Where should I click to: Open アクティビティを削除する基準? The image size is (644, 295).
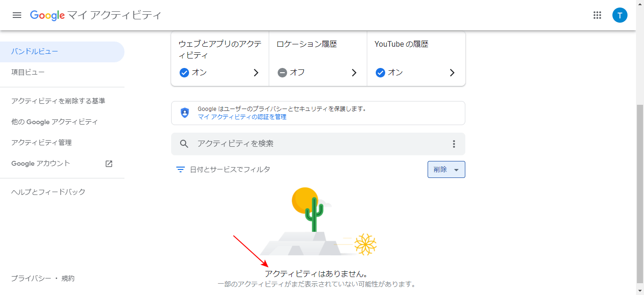[x=62, y=101]
